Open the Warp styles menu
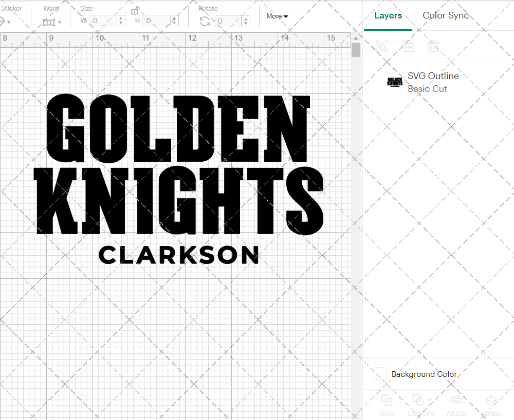 tap(58, 21)
